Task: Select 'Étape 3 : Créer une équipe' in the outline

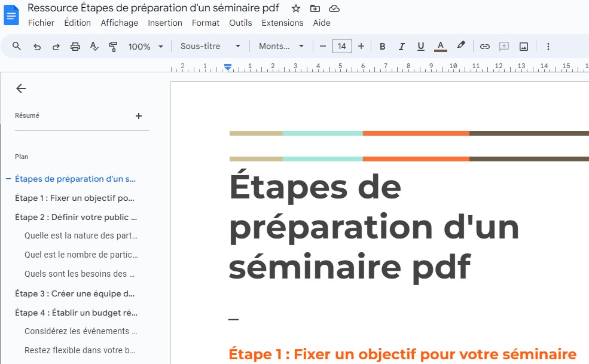Action: click(74, 293)
